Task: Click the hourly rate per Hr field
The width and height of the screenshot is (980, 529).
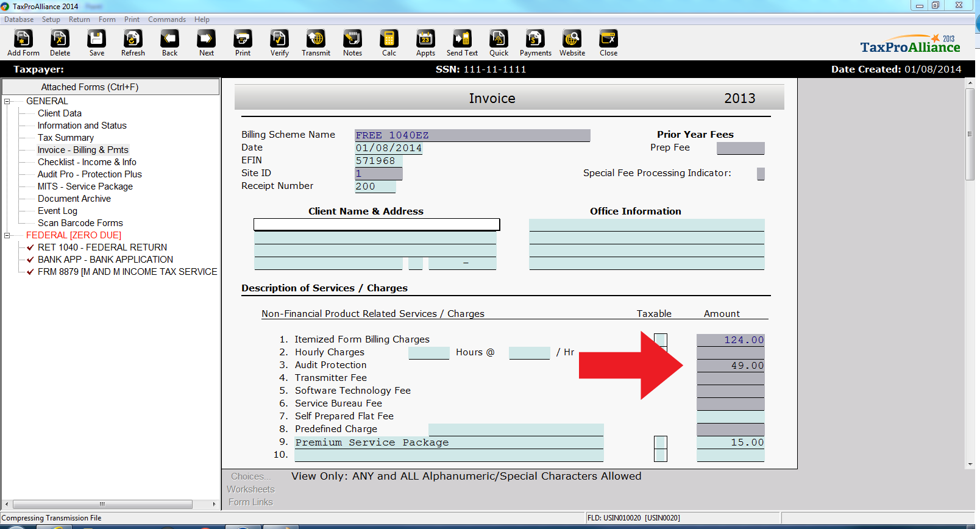Action: (530, 353)
